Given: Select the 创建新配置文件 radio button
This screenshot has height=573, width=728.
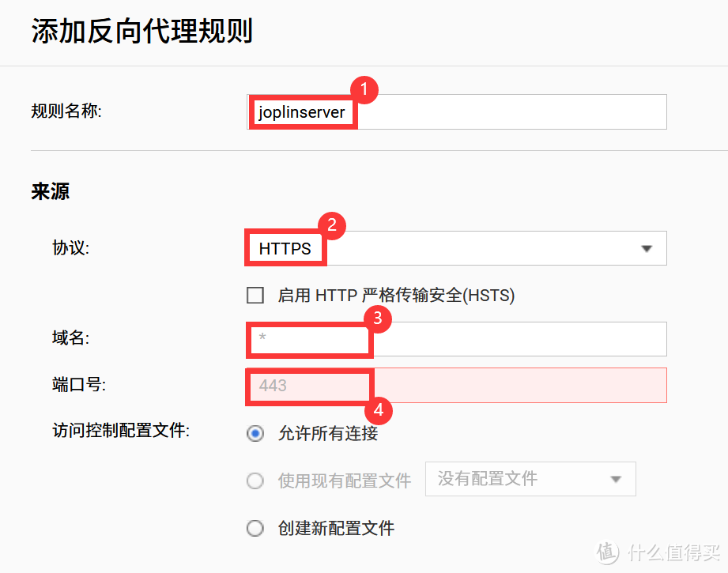Looking at the screenshot, I should click(x=255, y=528).
